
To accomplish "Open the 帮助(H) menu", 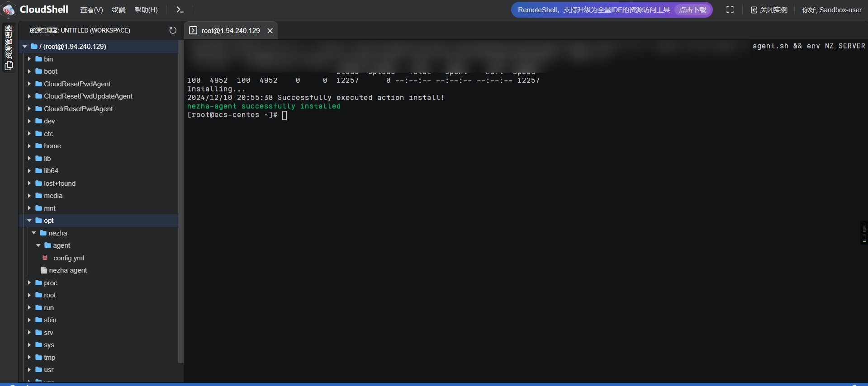I will tap(146, 10).
